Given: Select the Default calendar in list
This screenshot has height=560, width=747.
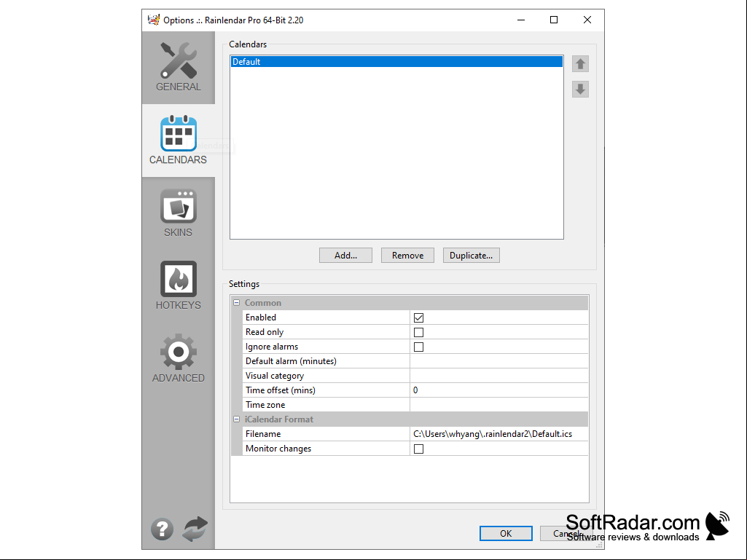Looking at the screenshot, I should point(396,62).
